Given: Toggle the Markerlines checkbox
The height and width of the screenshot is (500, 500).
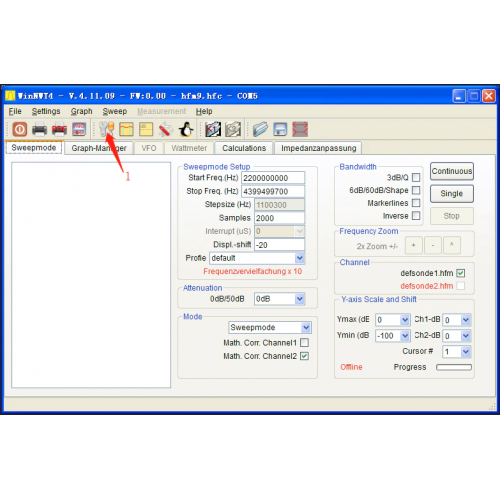Looking at the screenshot, I should [416, 203].
